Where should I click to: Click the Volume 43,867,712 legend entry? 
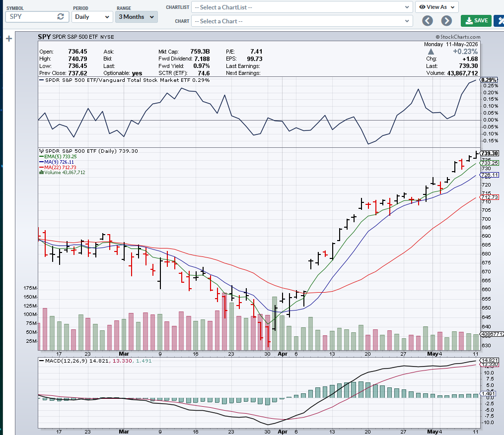tap(62, 173)
